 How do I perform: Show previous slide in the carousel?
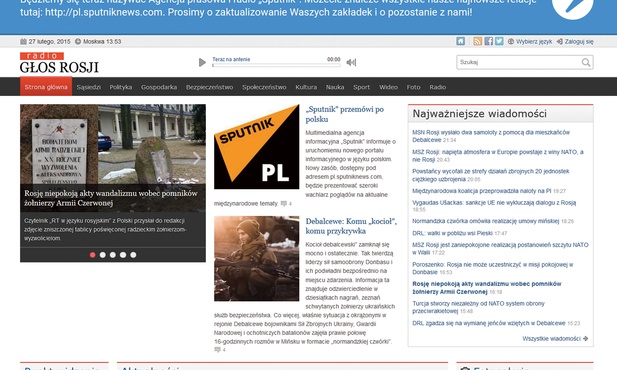pyautogui.click(x=28, y=158)
